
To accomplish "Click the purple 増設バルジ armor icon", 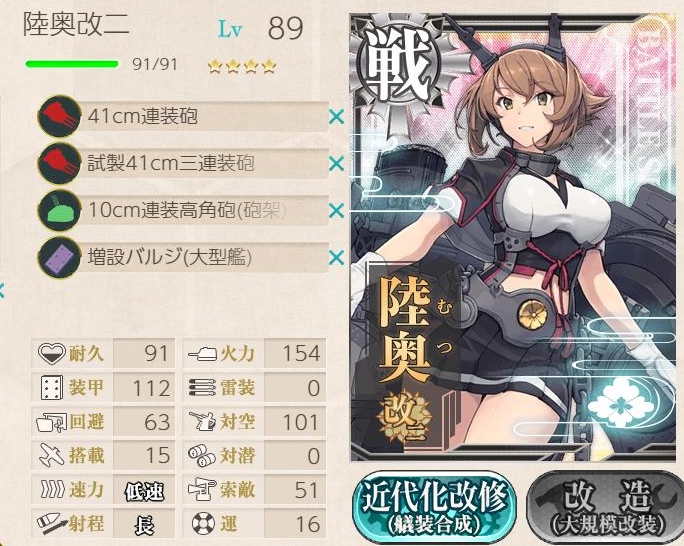I will pyautogui.click(x=60, y=257).
